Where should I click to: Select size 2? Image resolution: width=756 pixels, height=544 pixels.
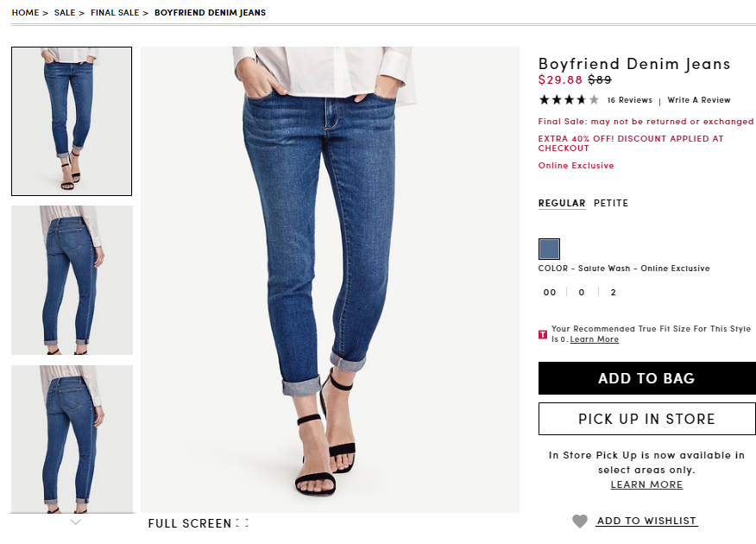click(614, 292)
